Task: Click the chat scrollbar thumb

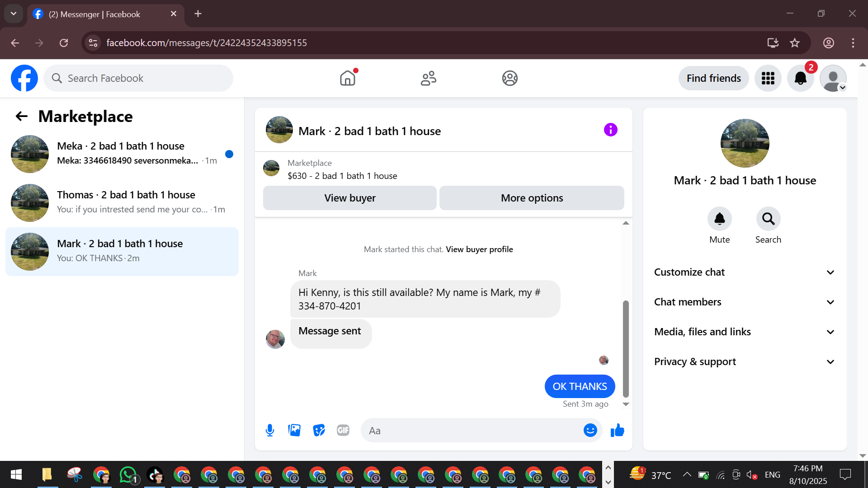Action: (x=626, y=348)
